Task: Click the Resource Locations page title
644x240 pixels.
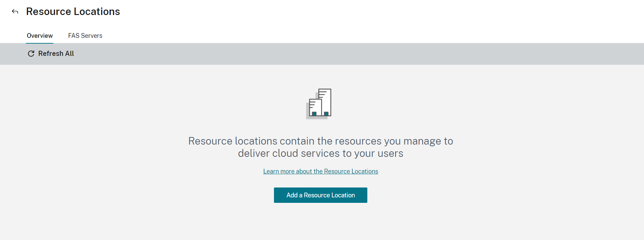Action: (73, 12)
